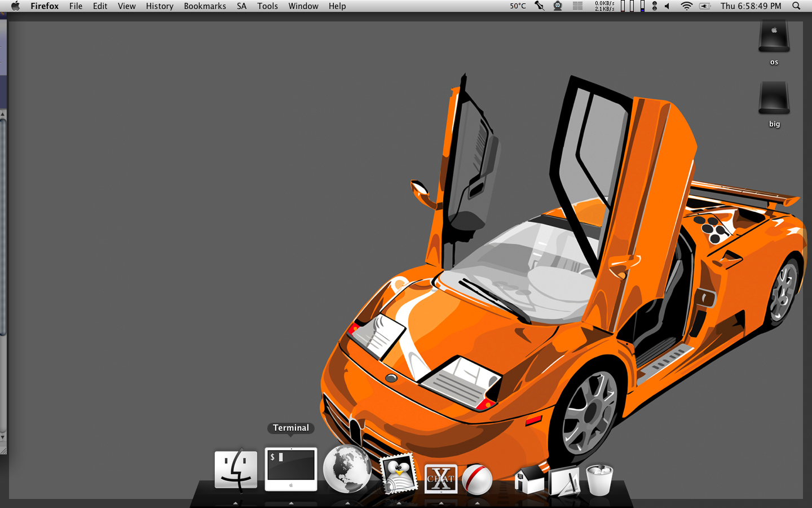Open the 'big' drive on desktop
This screenshot has height=508, width=812.
774,99
